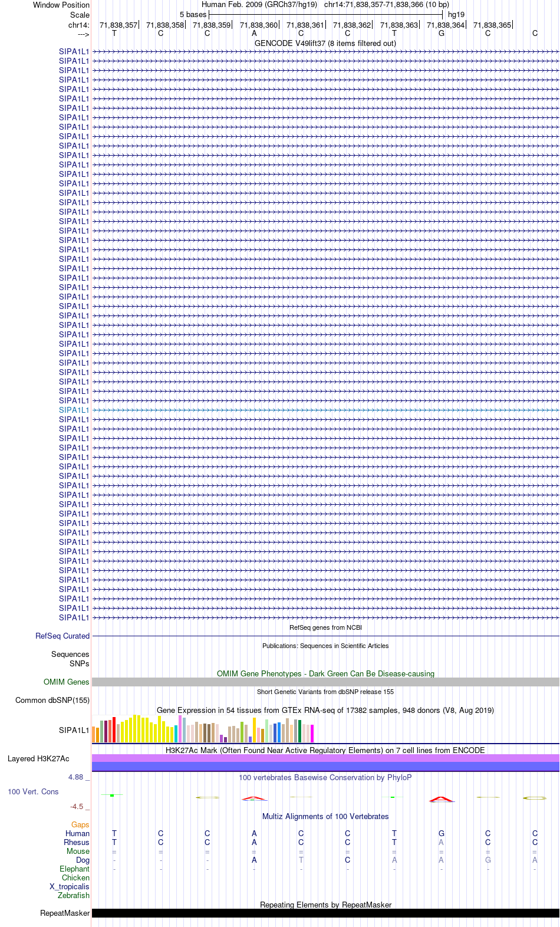560x927 pixels.
Task: Click '100 vertebrates Basewise Conservation by PhyloP' title
Action: 325,777
